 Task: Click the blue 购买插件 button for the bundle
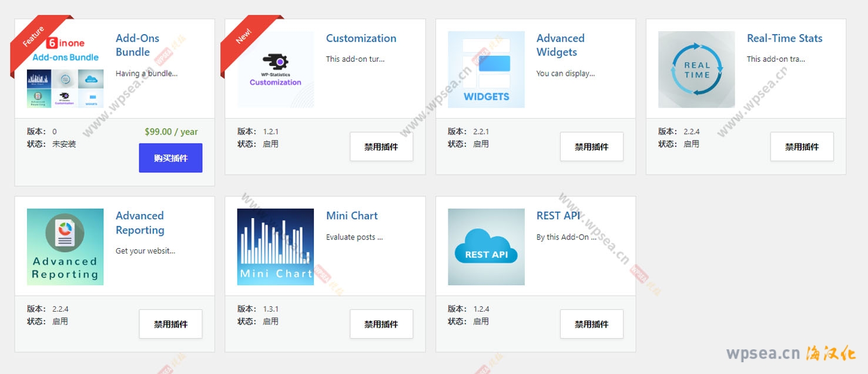coord(170,158)
